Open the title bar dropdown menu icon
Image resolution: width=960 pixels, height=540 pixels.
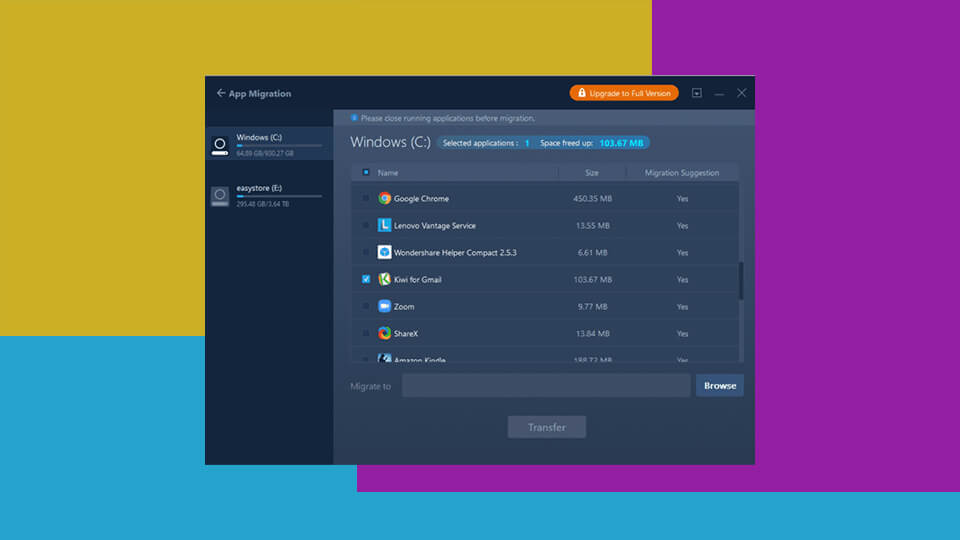pyautogui.click(x=697, y=93)
